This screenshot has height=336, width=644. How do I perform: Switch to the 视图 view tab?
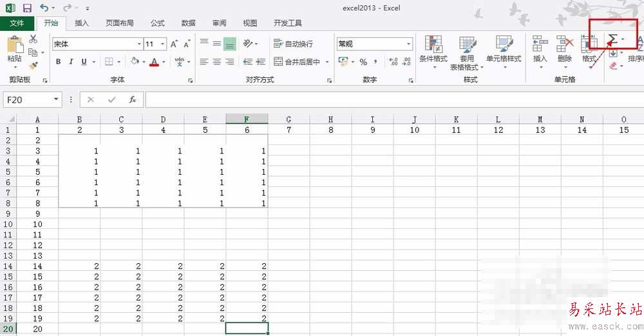coord(250,23)
